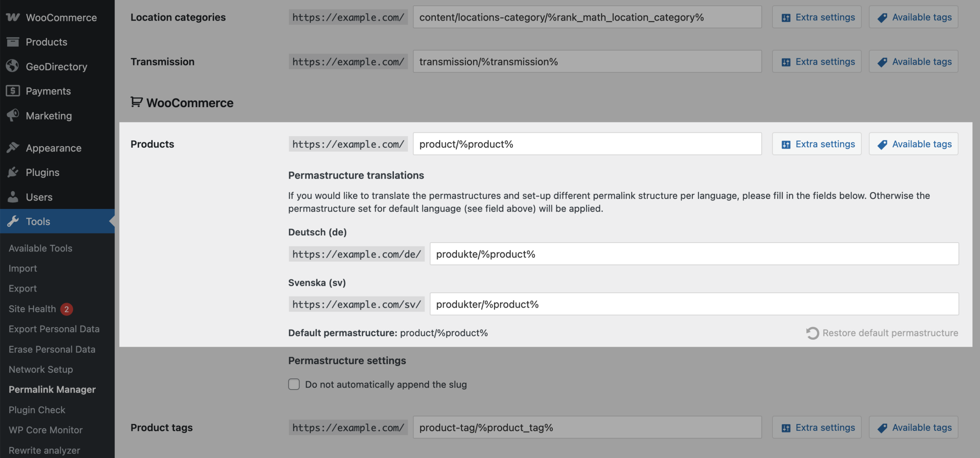Enable 'Do not automatically append the slug'
The width and height of the screenshot is (980, 458).
click(294, 384)
